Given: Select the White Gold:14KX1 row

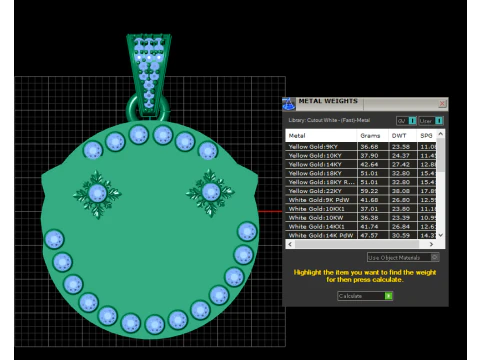Looking at the screenshot, I should pyautogui.click(x=361, y=227).
